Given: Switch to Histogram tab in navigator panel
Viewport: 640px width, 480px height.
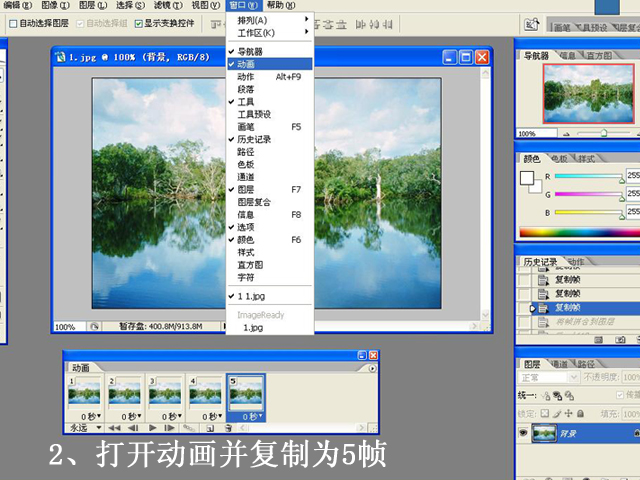Looking at the screenshot, I should [x=599, y=56].
